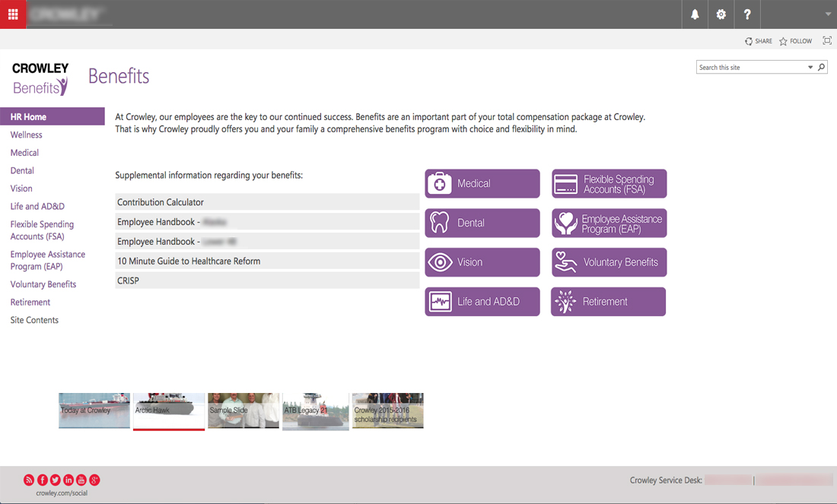
Task: Open the help question mark
Action: point(746,14)
